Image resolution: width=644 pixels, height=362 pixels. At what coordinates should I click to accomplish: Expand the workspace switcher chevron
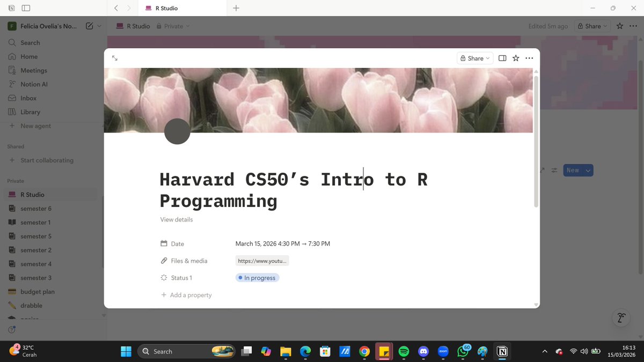99,26
